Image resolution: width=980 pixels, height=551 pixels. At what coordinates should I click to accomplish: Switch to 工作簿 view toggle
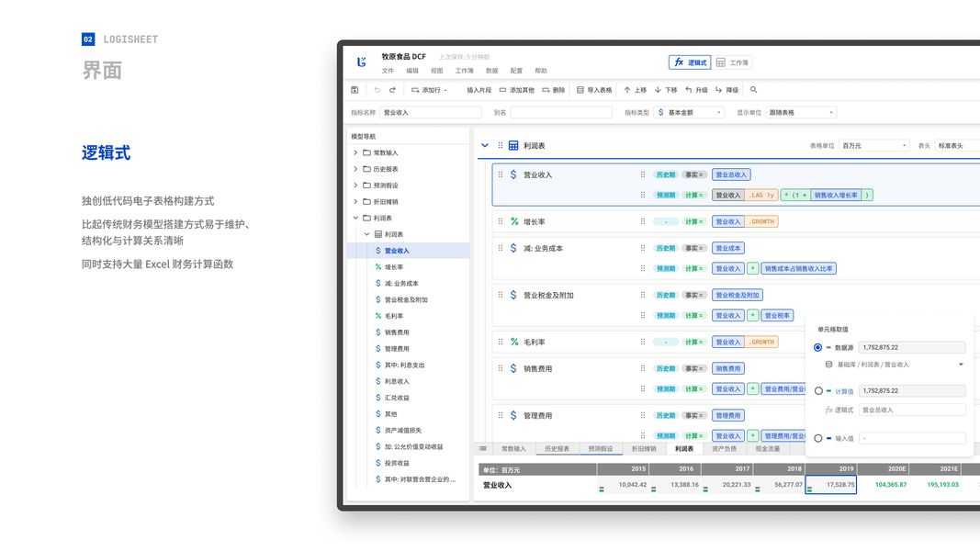click(732, 62)
